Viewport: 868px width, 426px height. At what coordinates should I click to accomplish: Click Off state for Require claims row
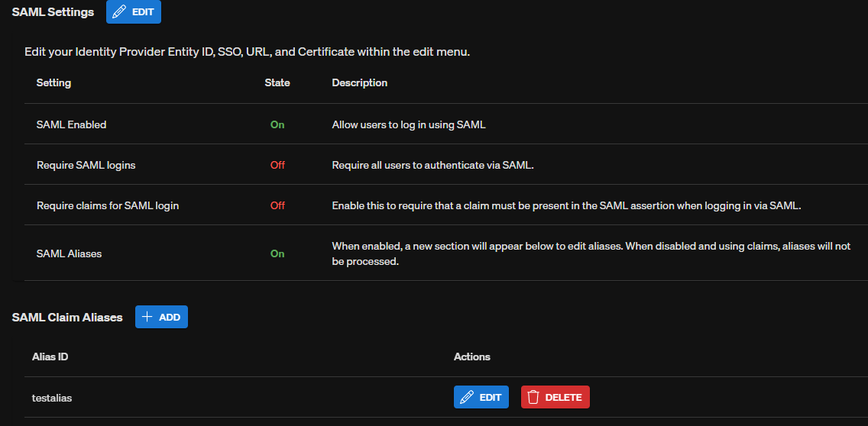(277, 206)
